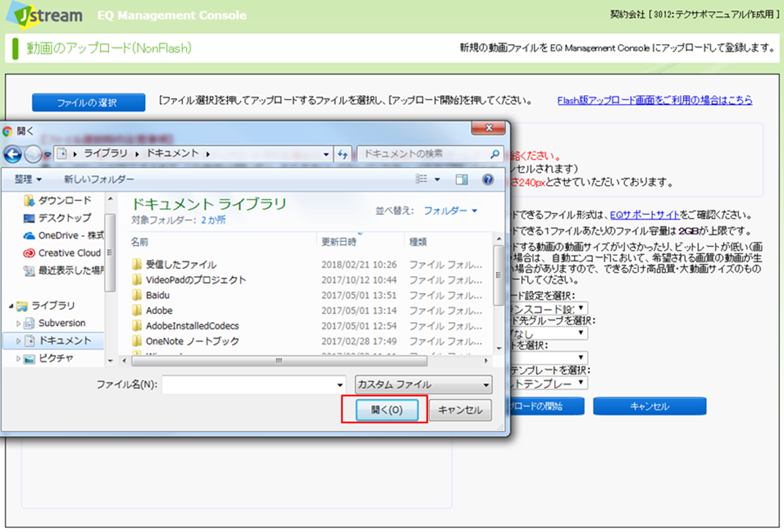The width and height of the screenshot is (784, 532).
Task: Click the horizontal scrollbar in file list
Action: tap(278, 362)
